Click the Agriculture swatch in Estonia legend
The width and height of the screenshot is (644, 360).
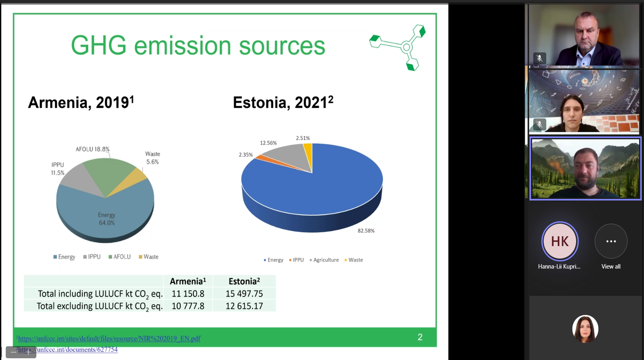coord(311,260)
